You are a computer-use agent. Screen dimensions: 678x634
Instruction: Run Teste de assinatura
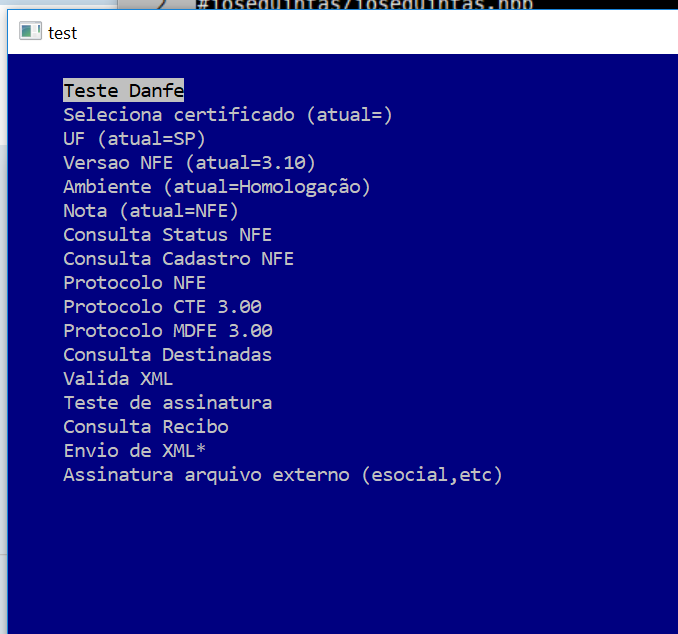(167, 403)
